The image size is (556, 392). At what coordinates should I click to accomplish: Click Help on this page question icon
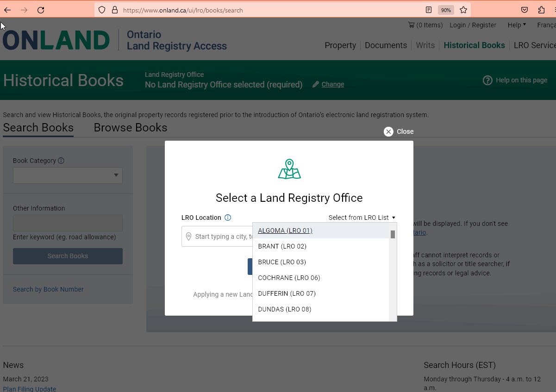pos(487,80)
